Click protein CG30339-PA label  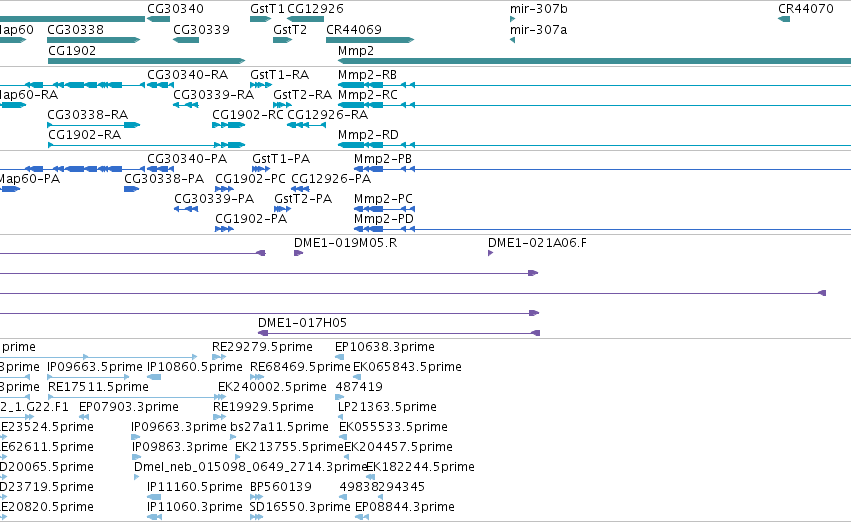point(214,199)
